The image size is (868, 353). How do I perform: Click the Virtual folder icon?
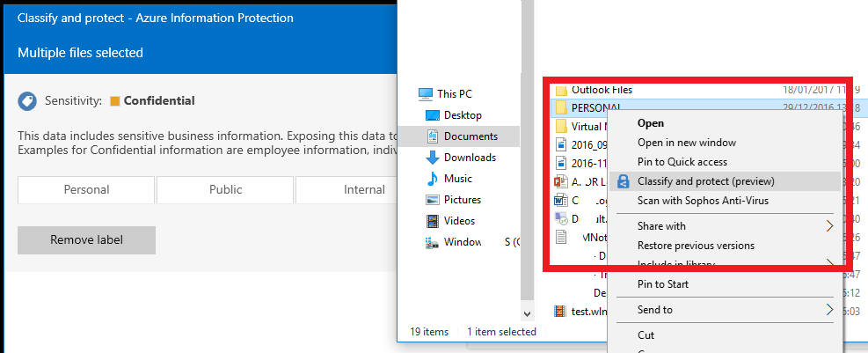pos(561,125)
